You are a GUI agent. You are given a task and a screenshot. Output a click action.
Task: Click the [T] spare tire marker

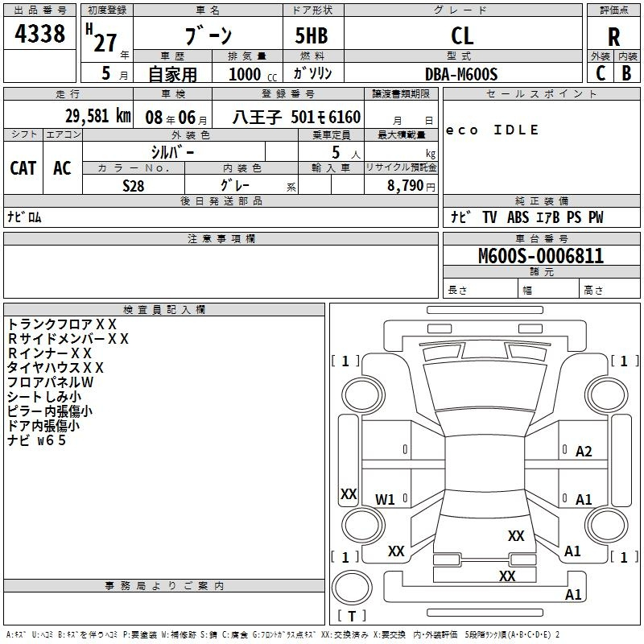pos(351,617)
